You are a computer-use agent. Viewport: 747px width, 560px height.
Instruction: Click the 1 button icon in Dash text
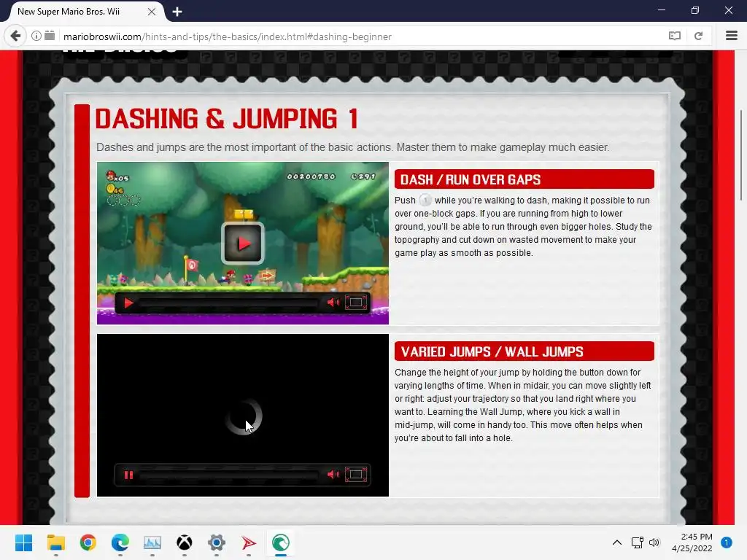pyautogui.click(x=425, y=200)
